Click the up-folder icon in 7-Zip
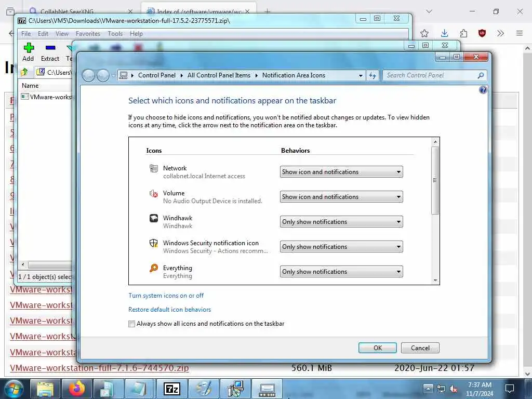The width and height of the screenshot is (532, 399). (x=24, y=72)
